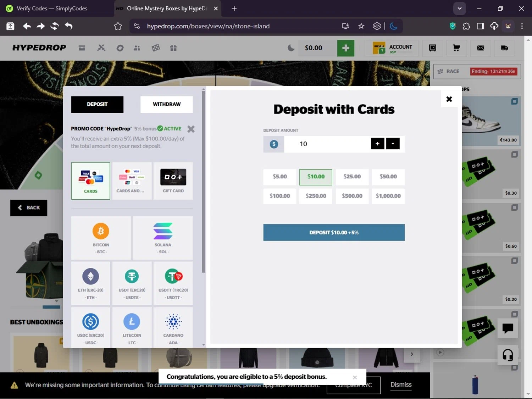Select the $50.00 preset amount
This screenshot has width=532, height=399.
(x=388, y=177)
